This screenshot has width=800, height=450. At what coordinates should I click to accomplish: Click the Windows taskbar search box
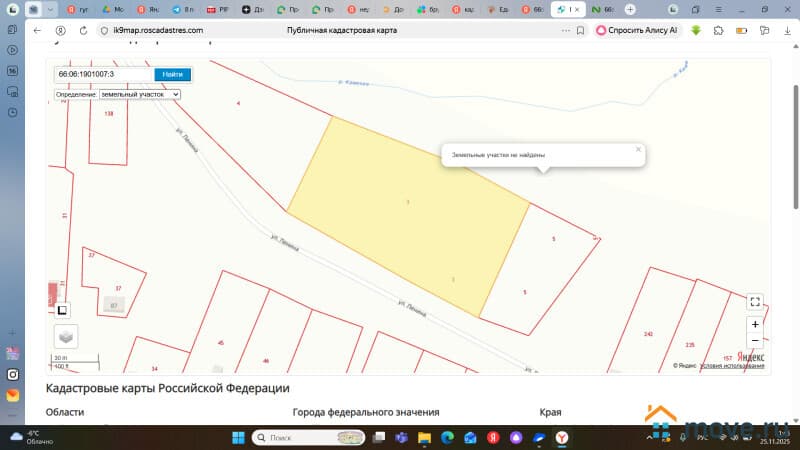[307, 438]
